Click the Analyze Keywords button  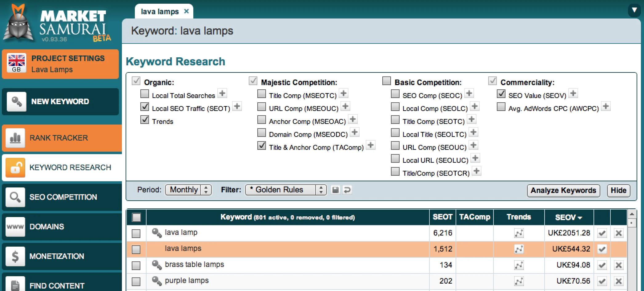(x=563, y=191)
